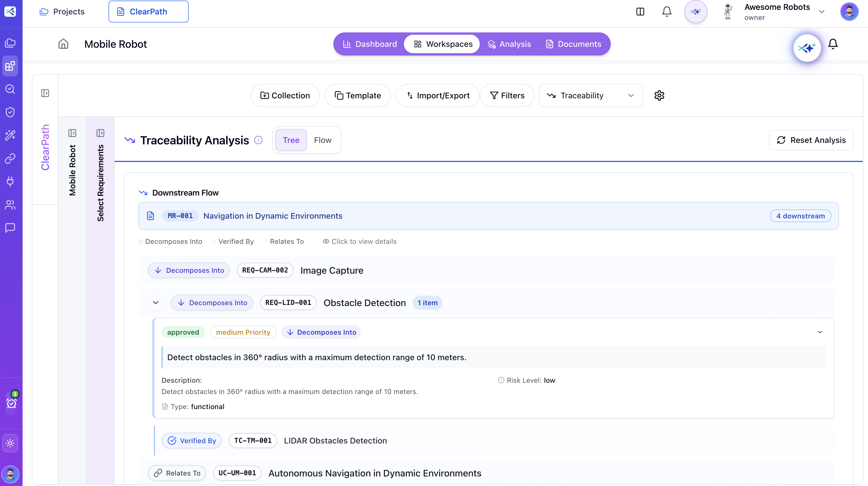
Task: Click the magic wand icon in sidebar
Action: [10, 135]
